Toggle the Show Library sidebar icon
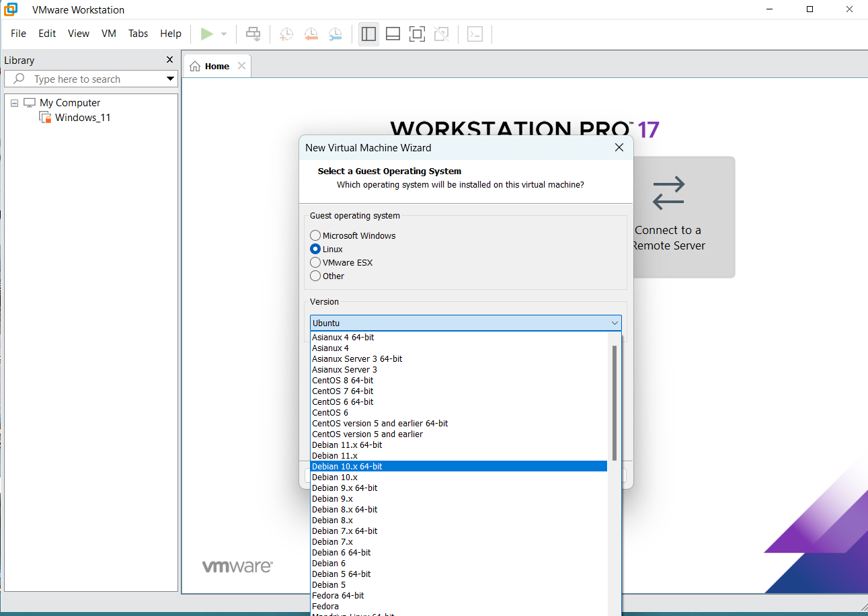Viewport: 868px width, 616px height. click(x=368, y=34)
